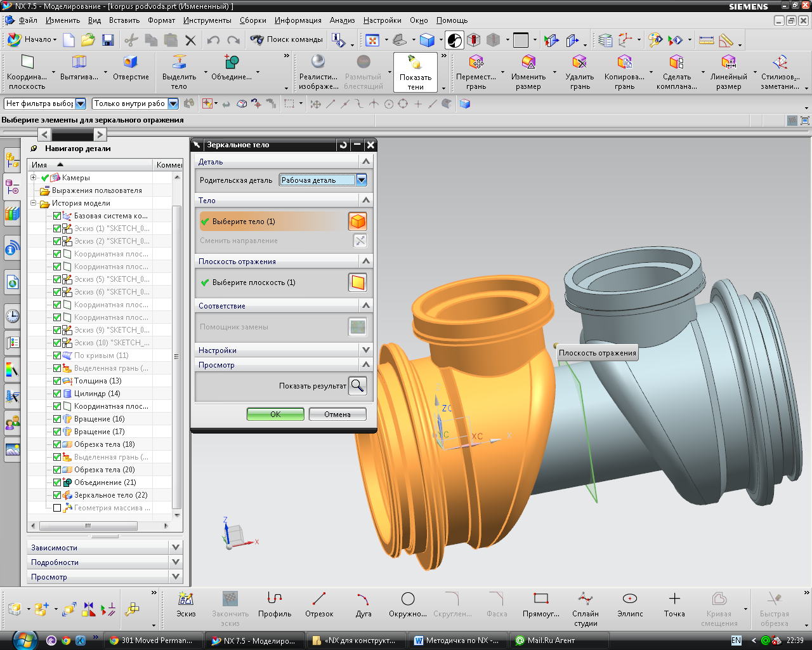This screenshot has width=812, height=650.
Task: Open the Анализ menu
Action: tap(342, 20)
